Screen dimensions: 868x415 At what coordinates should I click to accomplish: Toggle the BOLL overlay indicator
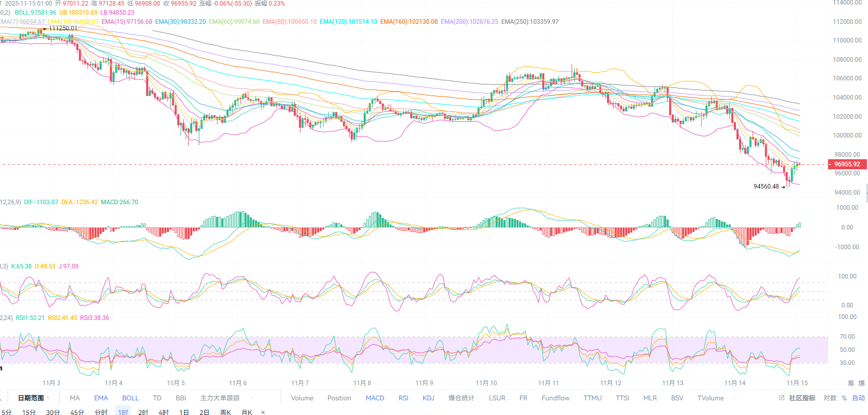click(130, 398)
